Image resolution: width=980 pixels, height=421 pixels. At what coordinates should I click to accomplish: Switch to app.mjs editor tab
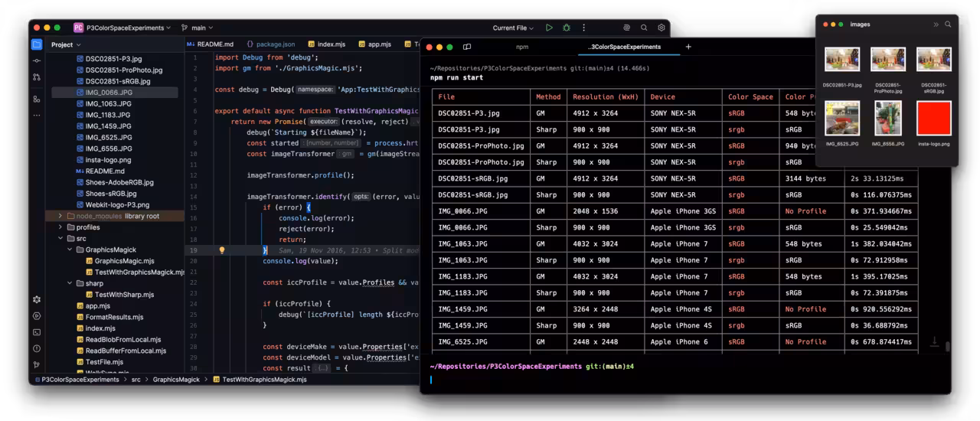coord(374,44)
